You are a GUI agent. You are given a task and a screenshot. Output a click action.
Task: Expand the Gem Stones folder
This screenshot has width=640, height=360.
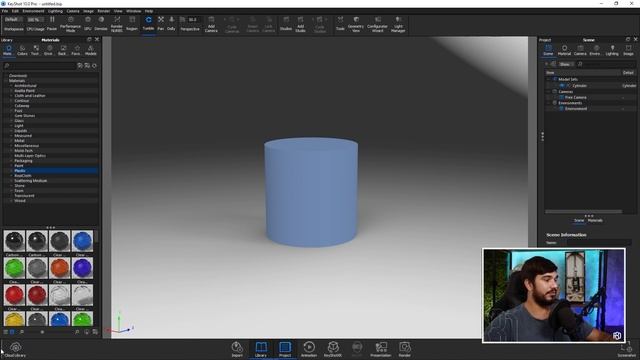(11, 116)
